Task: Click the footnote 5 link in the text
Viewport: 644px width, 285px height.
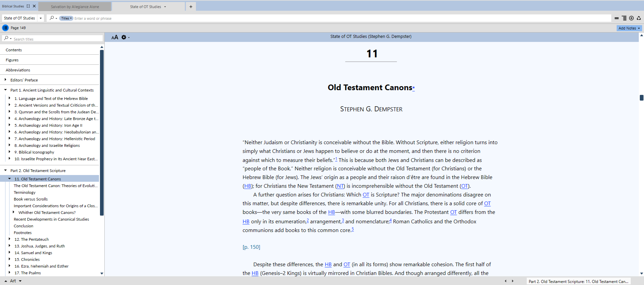Action: [353, 229]
